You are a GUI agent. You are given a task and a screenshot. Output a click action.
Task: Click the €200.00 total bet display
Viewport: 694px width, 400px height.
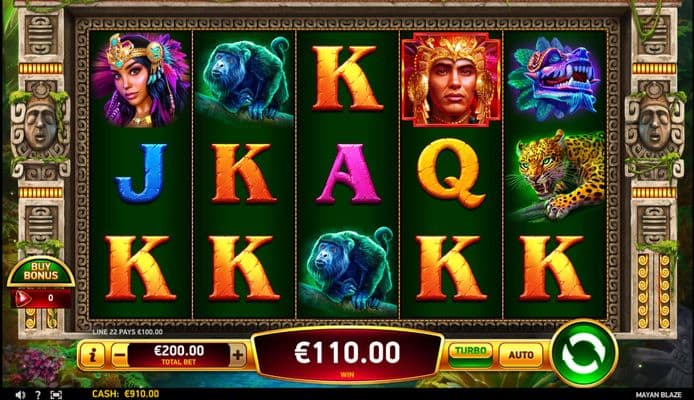pos(179,355)
